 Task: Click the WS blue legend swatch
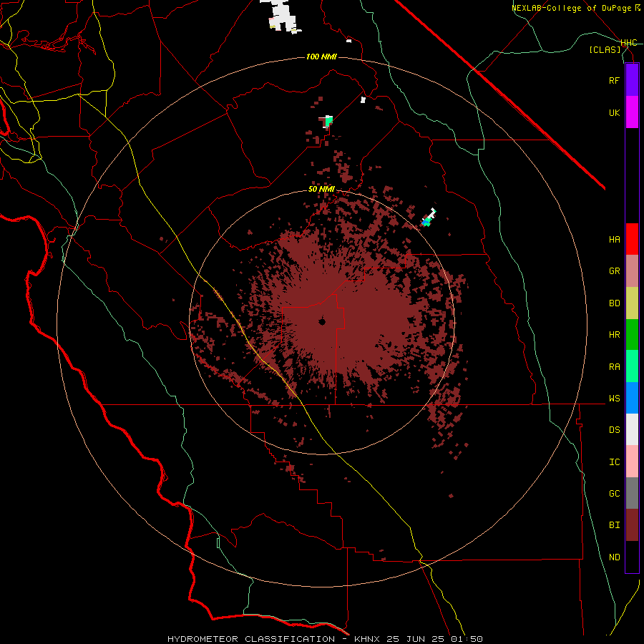pyautogui.click(x=632, y=398)
